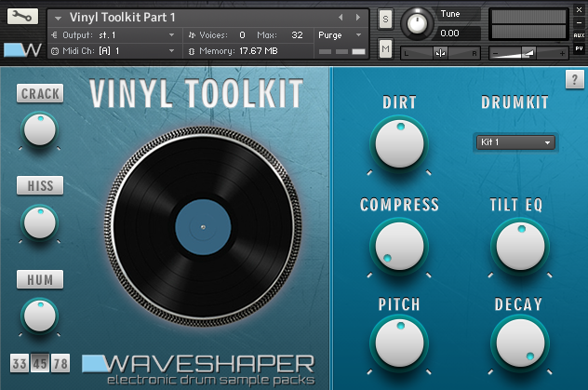Open the Purge dropdown menu
The height and width of the screenshot is (390, 588).
340,35
